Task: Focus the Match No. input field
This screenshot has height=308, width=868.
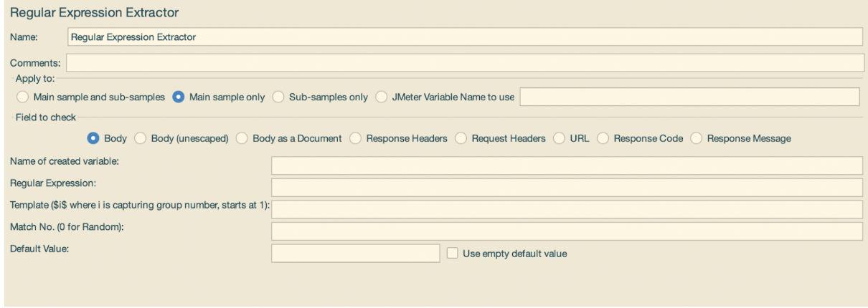Action: pyautogui.click(x=566, y=231)
